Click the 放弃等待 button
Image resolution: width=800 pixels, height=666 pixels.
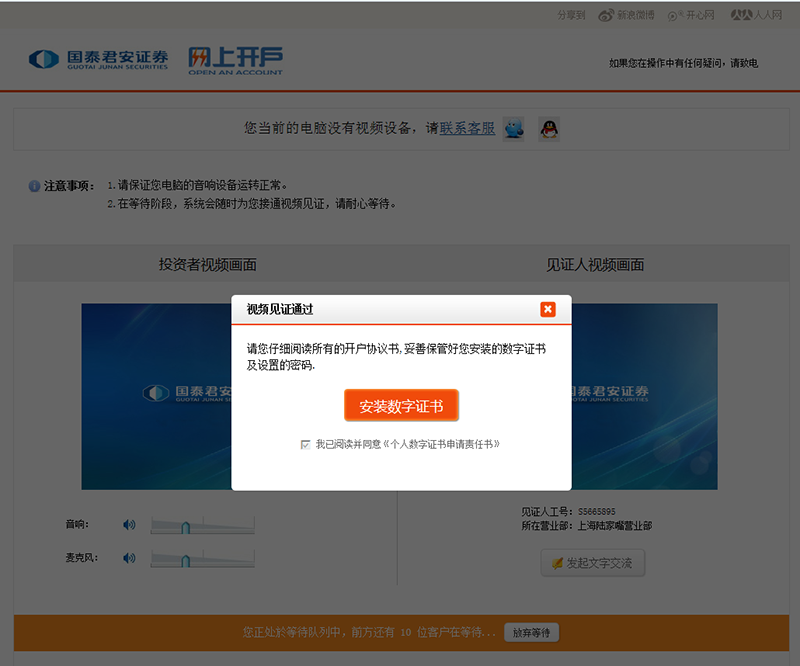point(531,632)
